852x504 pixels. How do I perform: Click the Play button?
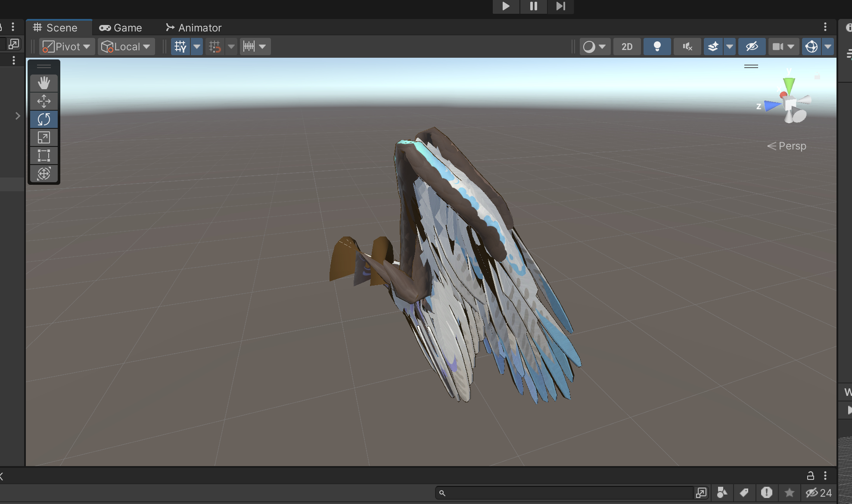click(x=506, y=6)
